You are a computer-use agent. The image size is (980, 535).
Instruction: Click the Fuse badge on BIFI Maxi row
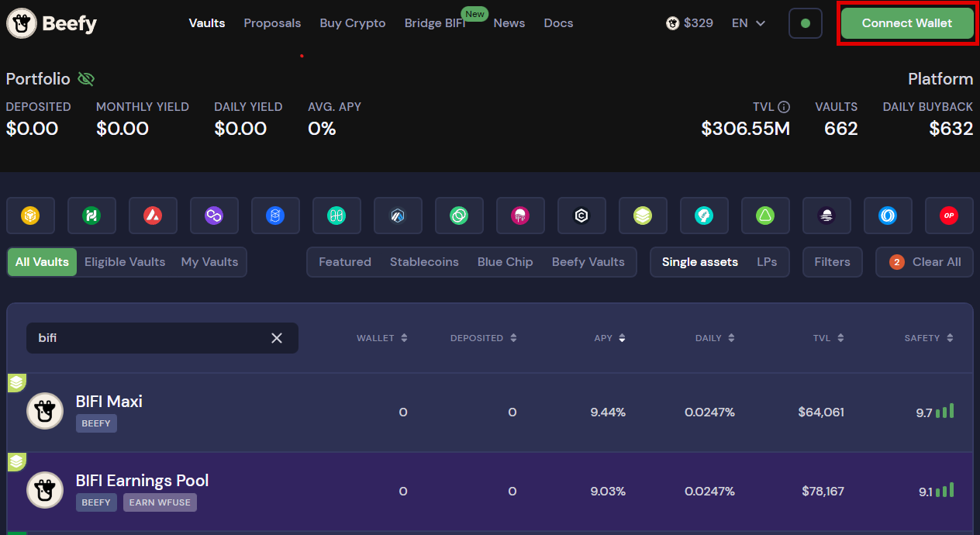point(16,383)
